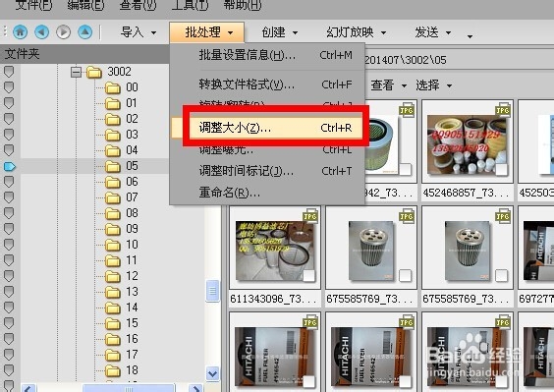Viewport: 554px width, 392px height.
Task: Click the Home navigation icon
Action: tap(21, 32)
